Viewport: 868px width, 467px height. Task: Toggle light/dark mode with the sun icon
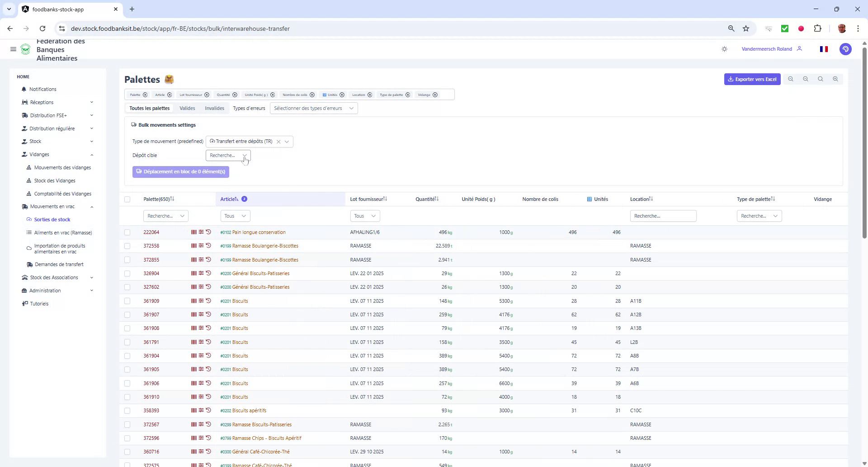click(x=724, y=49)
